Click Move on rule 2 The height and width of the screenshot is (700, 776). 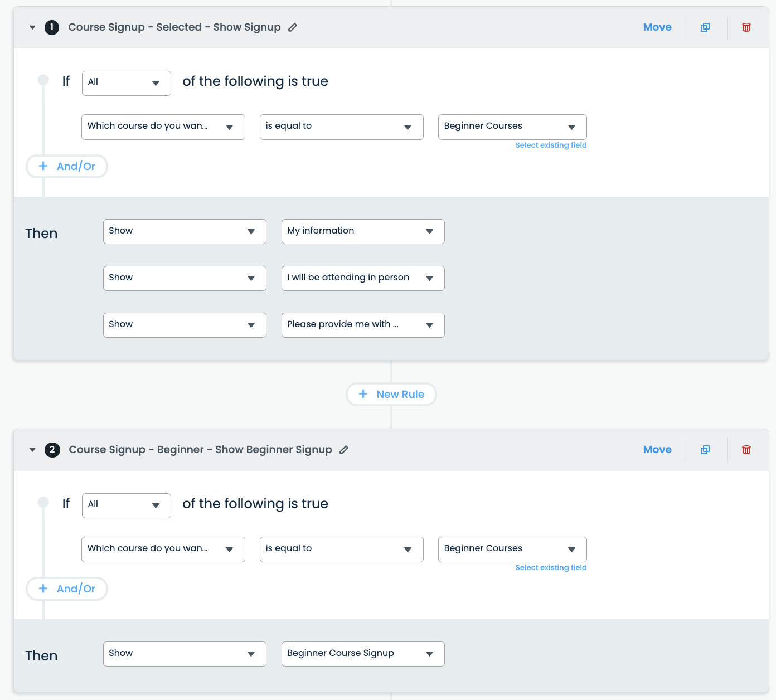[x=657, y=450]
